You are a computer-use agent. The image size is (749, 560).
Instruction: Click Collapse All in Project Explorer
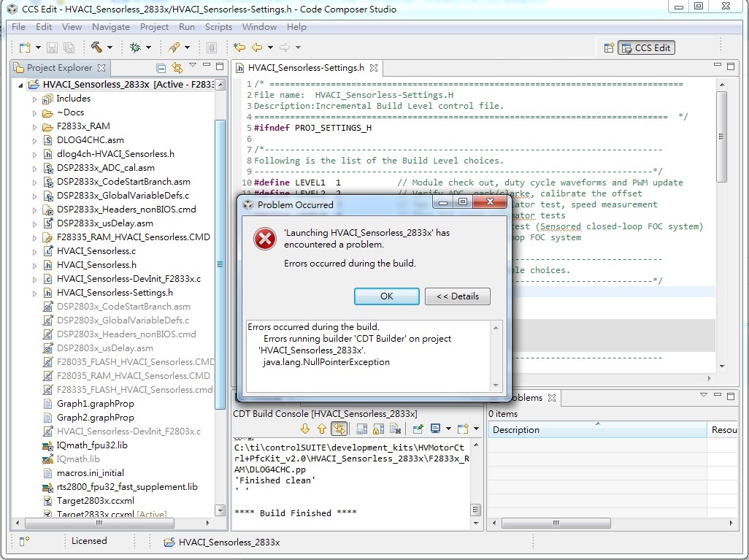point(161,66)
